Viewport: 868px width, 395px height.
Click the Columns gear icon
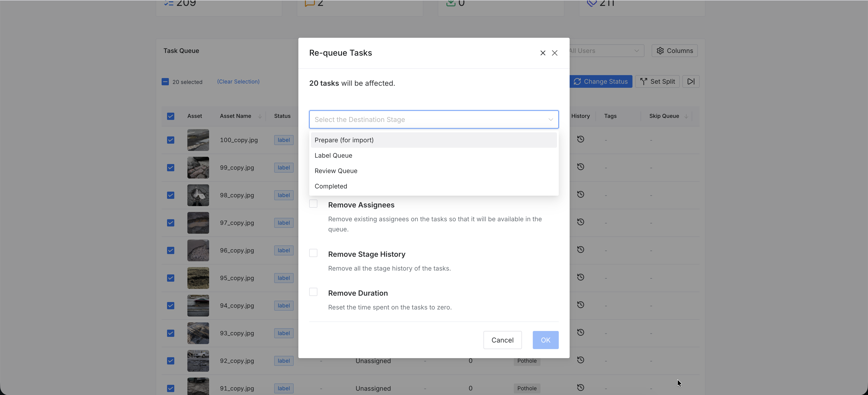point(660,51)
